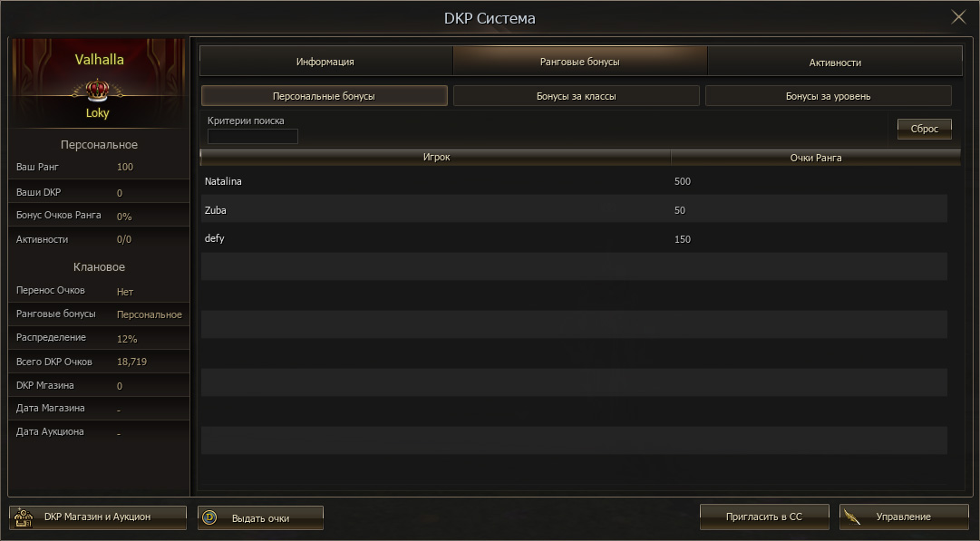Focus the Критерии поиска search field
The height and width of the screenshot is (541, 980).
(252, 137)
